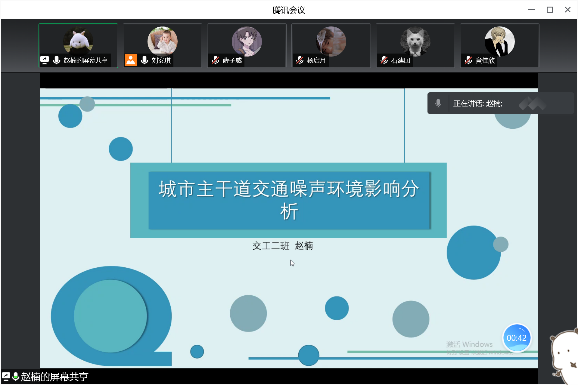Screen dimensions: 578x385
Task: Click the slide title box about traffic noise
Action: [x=289, y=200]
